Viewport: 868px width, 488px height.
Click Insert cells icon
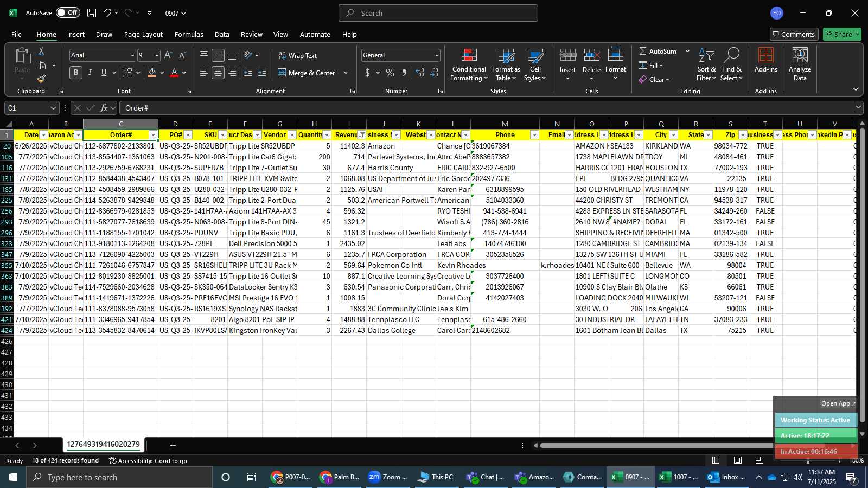(x=567, y=55)
